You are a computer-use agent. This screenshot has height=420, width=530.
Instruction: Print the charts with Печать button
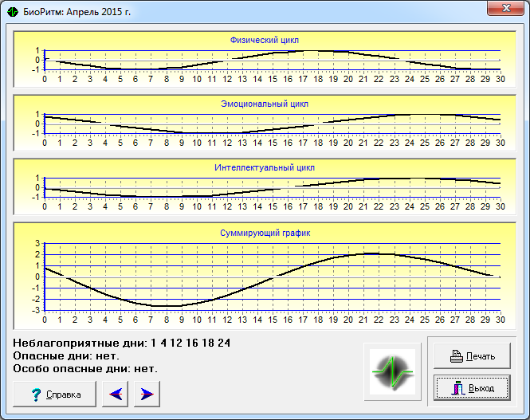472,356
